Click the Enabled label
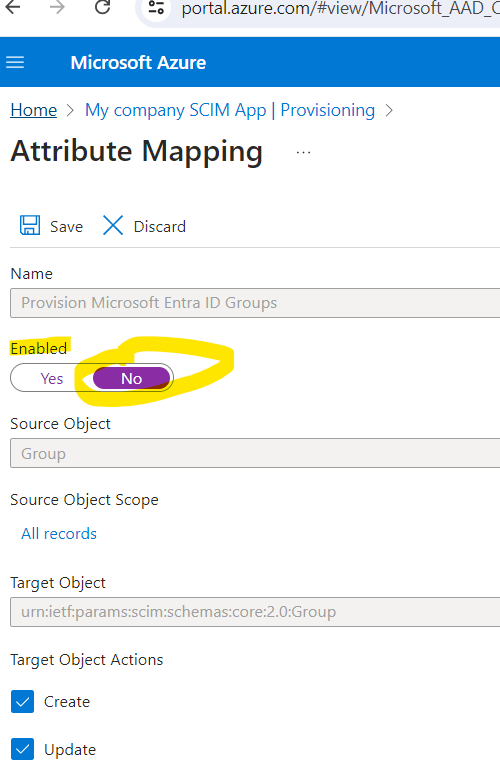The width and height of the screenshot is (500, 775). point(39,348)
